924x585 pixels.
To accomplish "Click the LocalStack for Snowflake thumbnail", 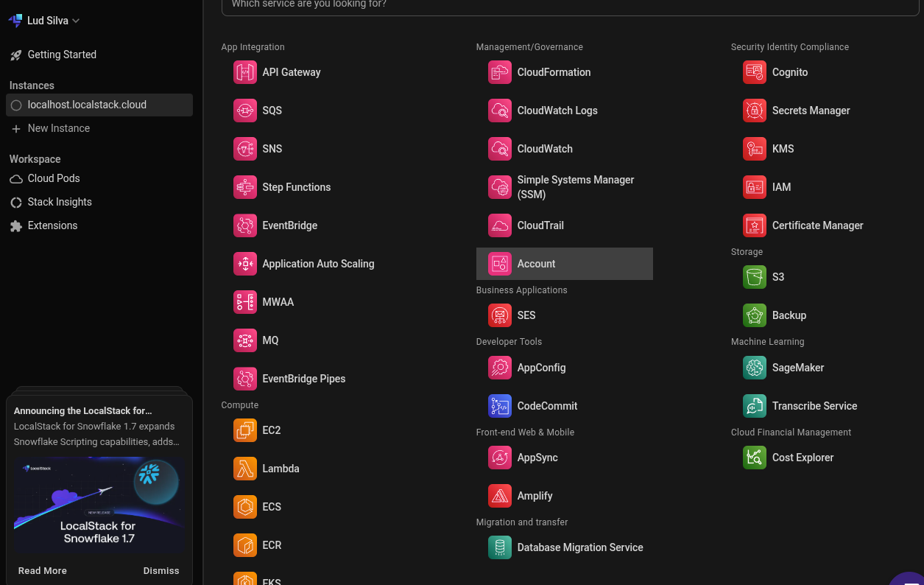I will pos(99,505).
